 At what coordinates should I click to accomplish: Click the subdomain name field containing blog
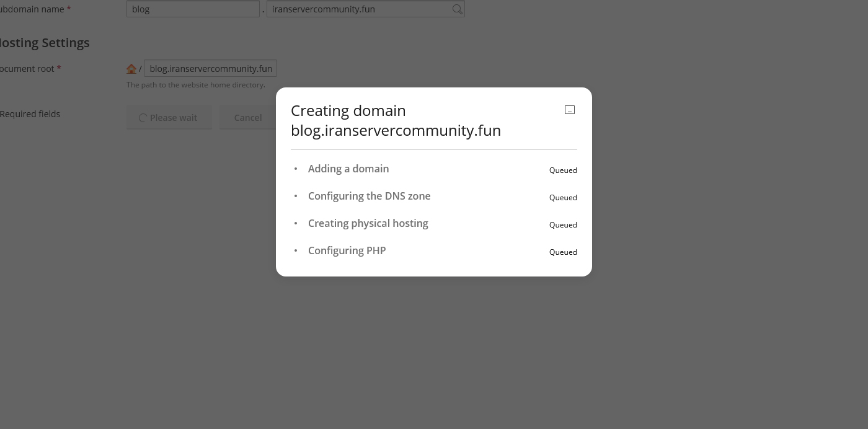click(x=192, y=9)
